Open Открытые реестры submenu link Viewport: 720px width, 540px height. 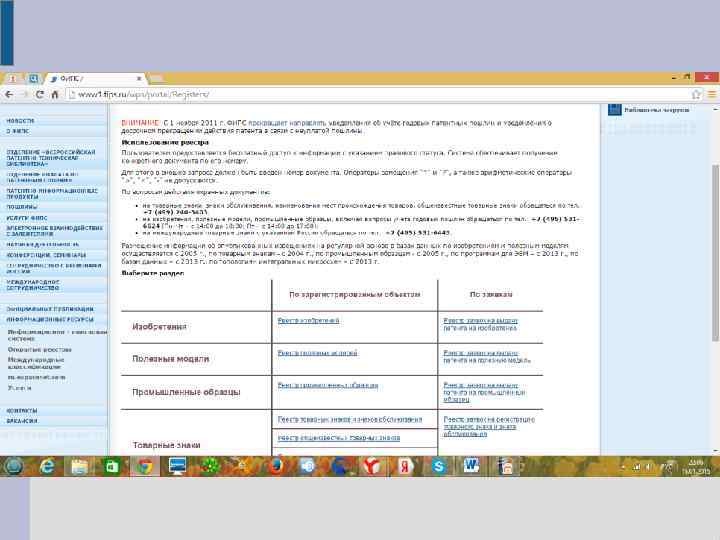[39, 350]
